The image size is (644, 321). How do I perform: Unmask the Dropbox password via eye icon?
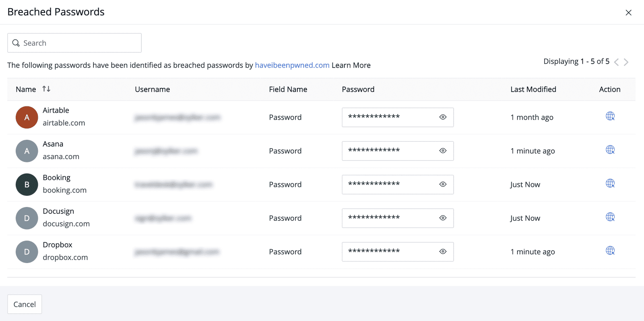coord(443,252)
